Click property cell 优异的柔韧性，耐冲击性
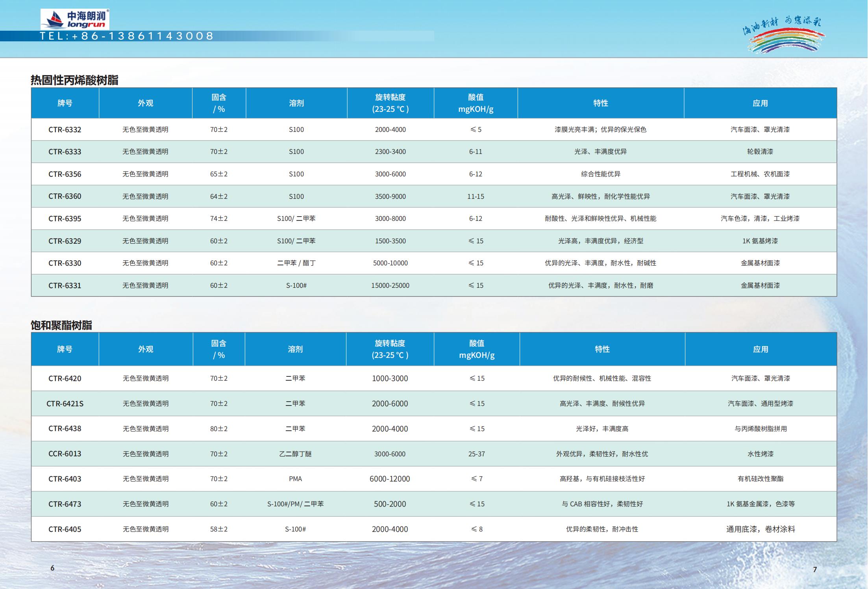The height and width of the screenshot is (589, 868). coord(602,529)
